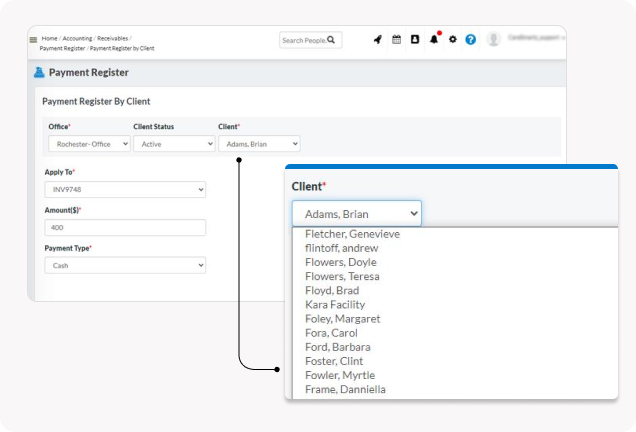This screenshot has height=432, width=636.
Task: Click the rocket shortcut icon
Action: pyautogui.click(x=378, y=40)
